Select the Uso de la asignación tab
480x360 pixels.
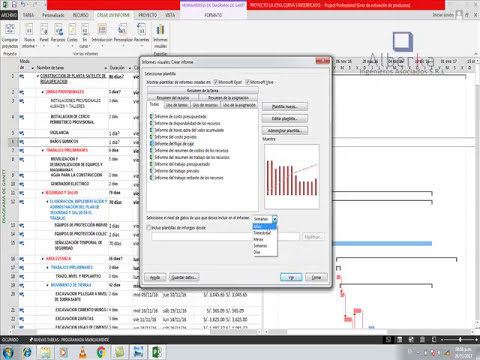[239, 105]
